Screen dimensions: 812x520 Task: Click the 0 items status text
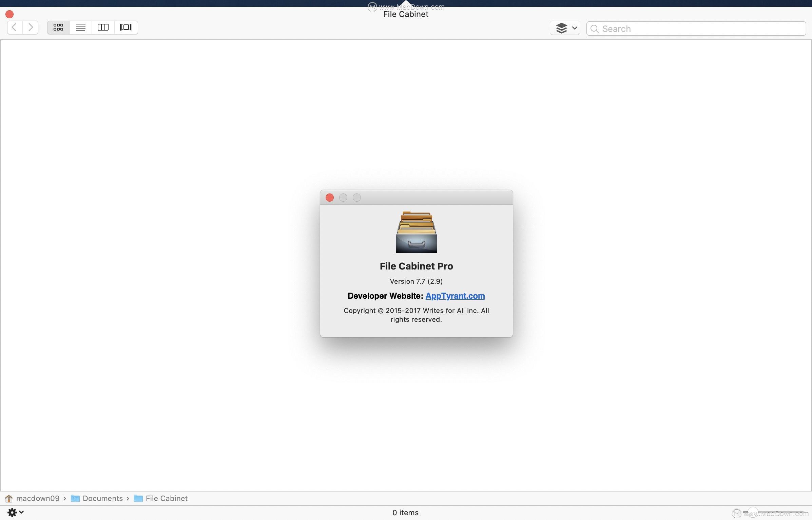pos(405,513)
